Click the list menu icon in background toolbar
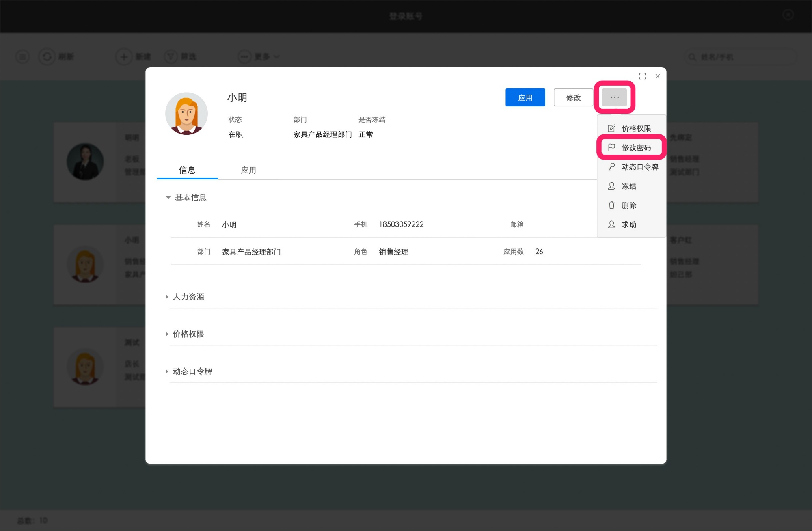The height and width of the screenshot is (531, 812). tap(23, 56)
